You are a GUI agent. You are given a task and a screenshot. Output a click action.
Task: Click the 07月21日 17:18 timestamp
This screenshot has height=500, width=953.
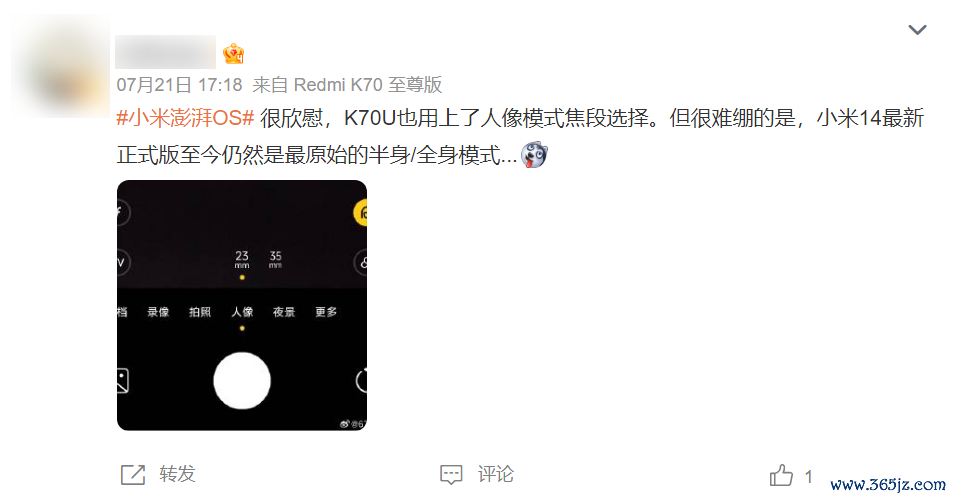179,84
